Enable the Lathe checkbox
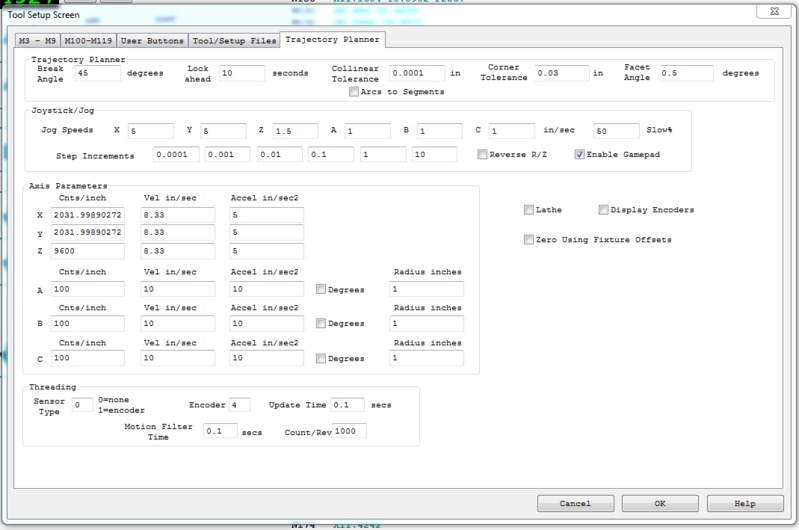This screenshot has width=799, height=530. [528, 210]
